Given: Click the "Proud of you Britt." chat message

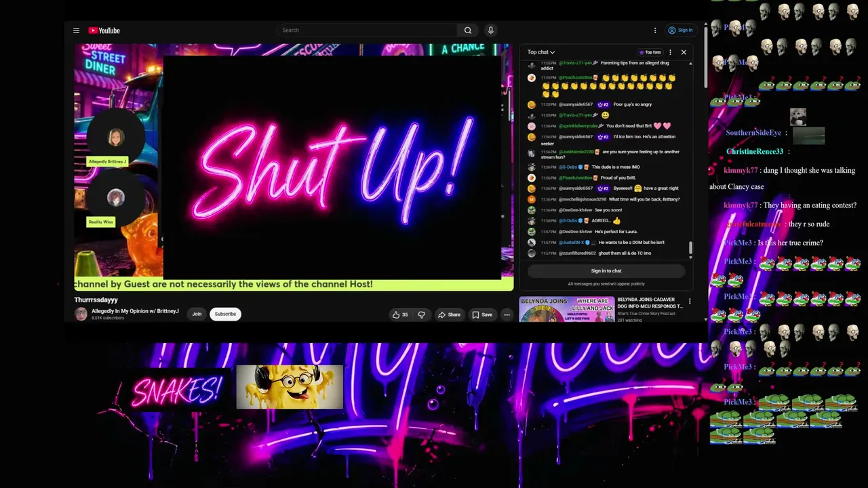Looking at the screenshot, I should pyautogui.click(x=618, y=178).
